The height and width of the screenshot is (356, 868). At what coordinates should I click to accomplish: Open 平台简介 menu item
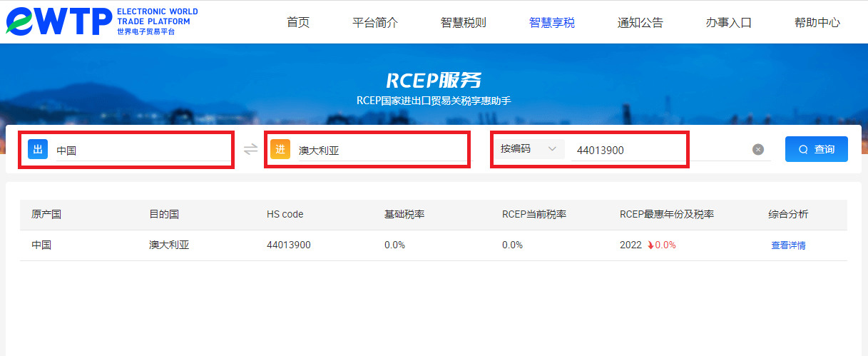tap(375, 22)
